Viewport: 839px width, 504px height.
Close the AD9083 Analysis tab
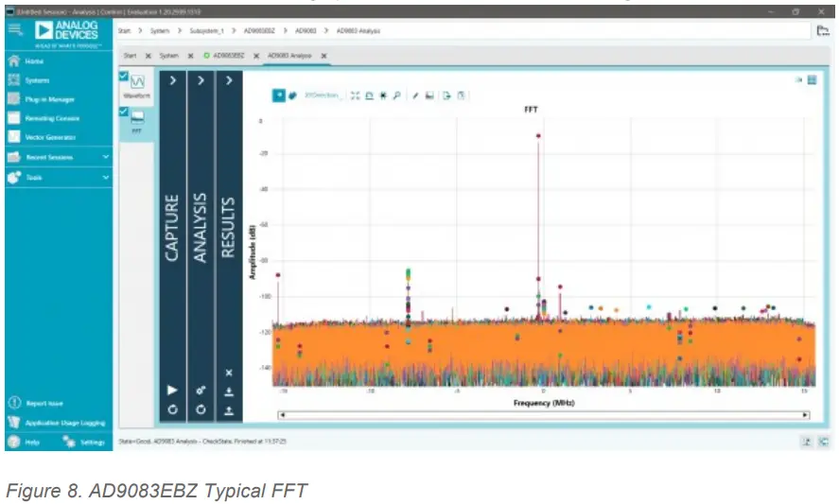coord(323,56)
